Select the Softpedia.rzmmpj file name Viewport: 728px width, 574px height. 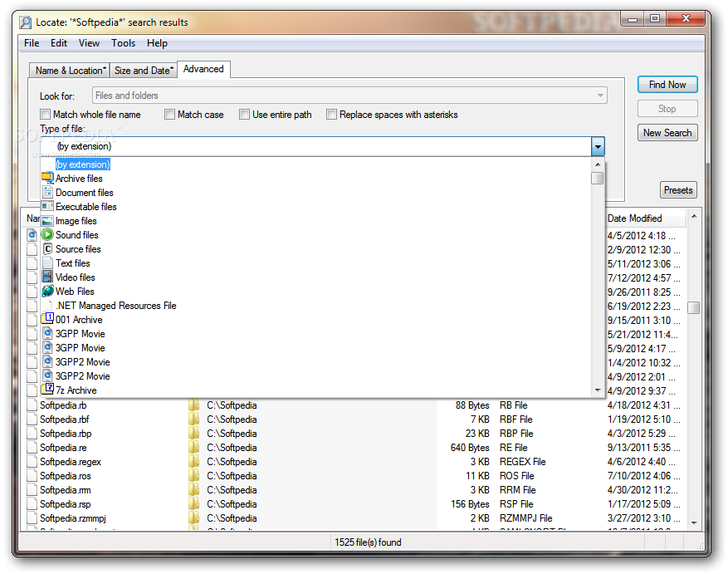coord(73,518)
